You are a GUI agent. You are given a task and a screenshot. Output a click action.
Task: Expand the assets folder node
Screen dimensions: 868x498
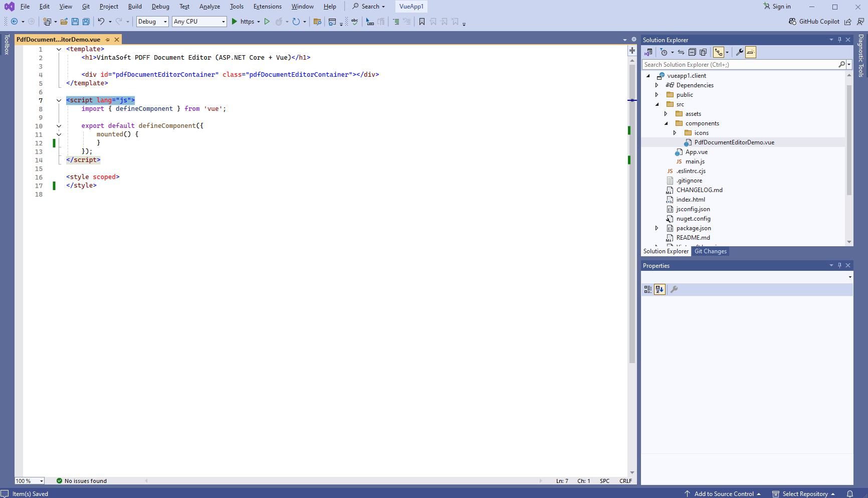(x=666, y=114)
